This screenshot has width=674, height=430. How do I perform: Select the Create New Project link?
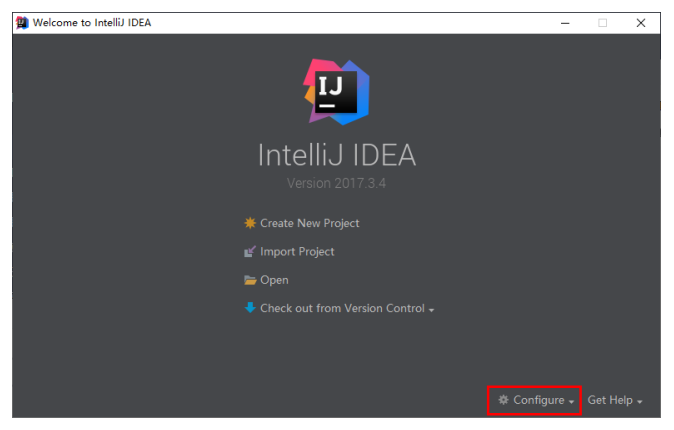(x=309, y=223)
